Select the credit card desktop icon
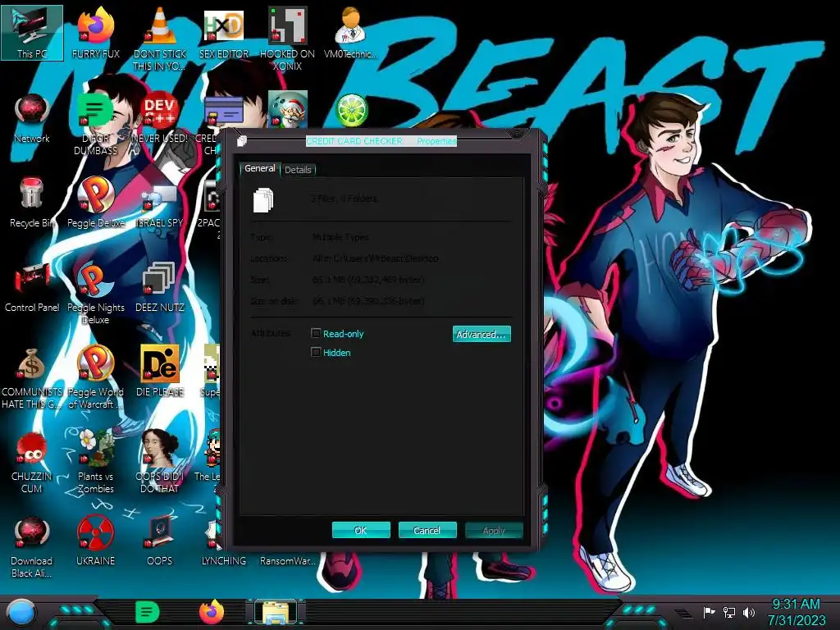Viewport: 840px width, 630px height. tap(223, 112)
